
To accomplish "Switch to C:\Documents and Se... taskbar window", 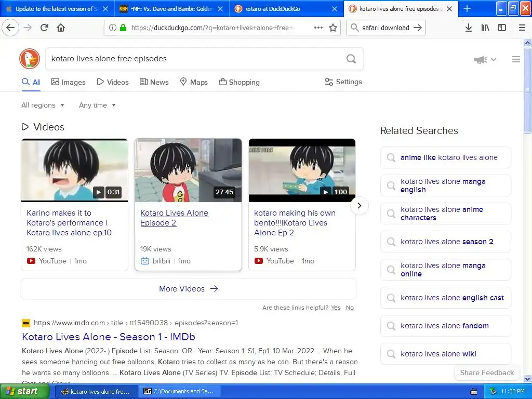I will point(180,392).
